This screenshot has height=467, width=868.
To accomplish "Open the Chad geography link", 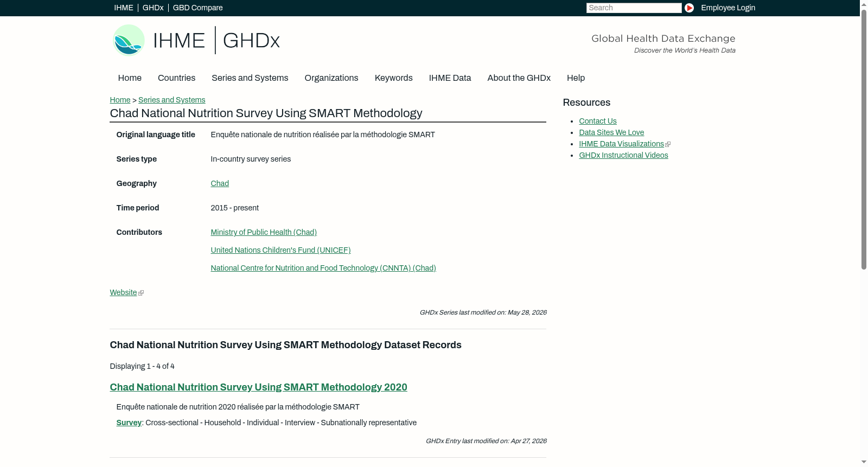I will (220, 183).
